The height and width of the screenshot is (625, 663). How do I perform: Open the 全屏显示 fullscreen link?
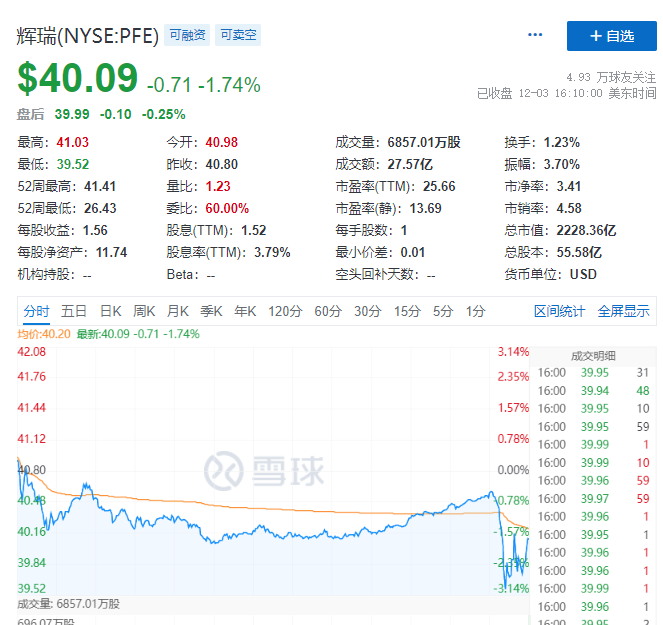click(x=623, y=311)
